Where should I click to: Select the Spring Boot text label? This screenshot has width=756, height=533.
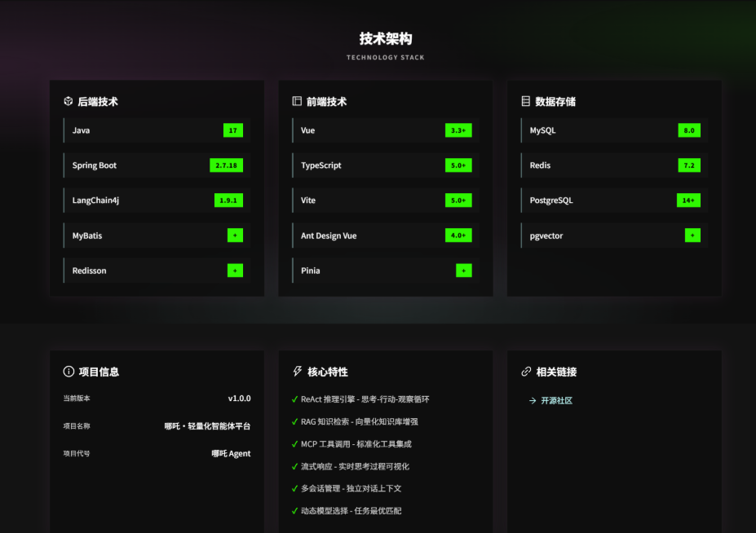point(95,165)
